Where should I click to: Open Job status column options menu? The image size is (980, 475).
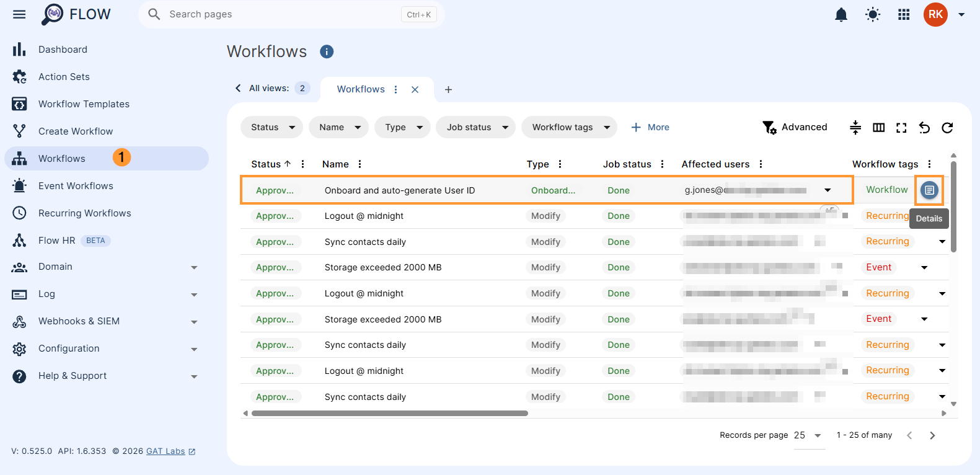pyautogui.click(x=662, y=164)
